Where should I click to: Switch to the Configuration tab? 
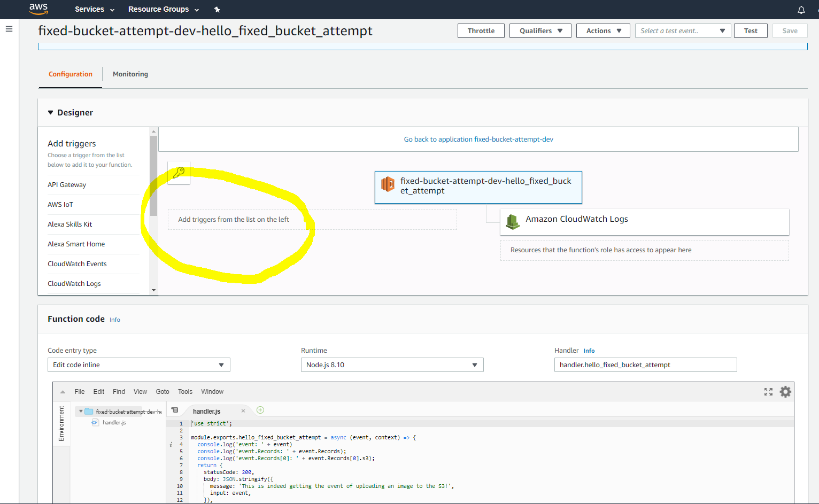point(71,74)
